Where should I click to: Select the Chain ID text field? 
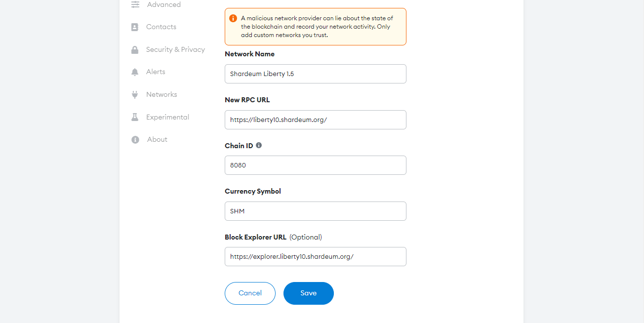[315, 165]
